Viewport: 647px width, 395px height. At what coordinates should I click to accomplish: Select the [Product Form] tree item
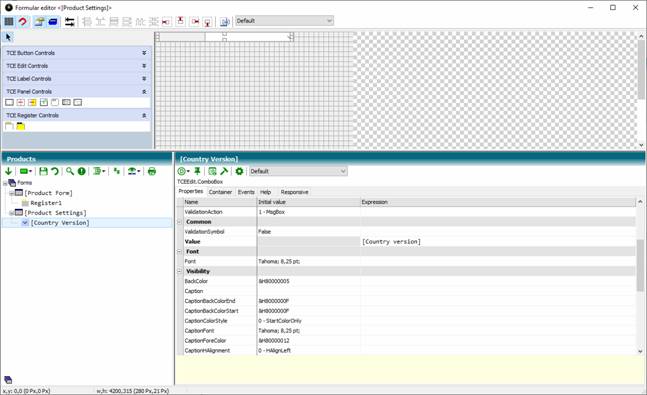click(x=48, y=193)
